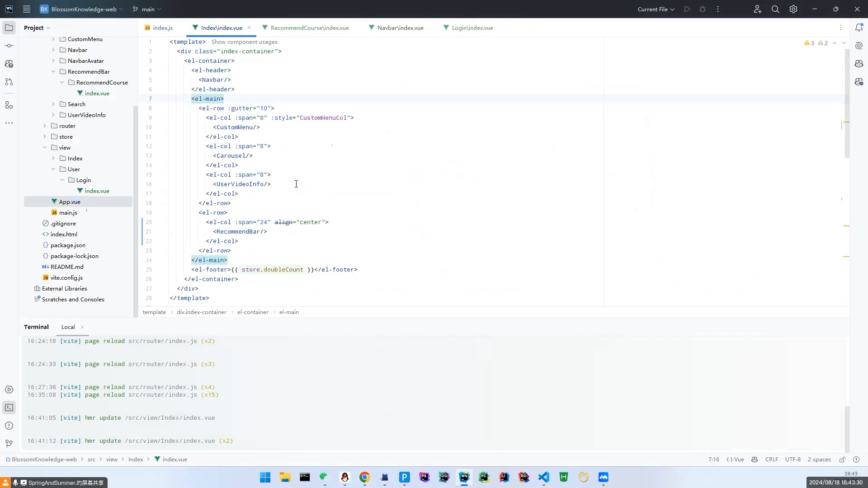Toggle read-only lock in status bar
Image resolution: width=868 pixels, height=488 pixels.
point(842,460)
